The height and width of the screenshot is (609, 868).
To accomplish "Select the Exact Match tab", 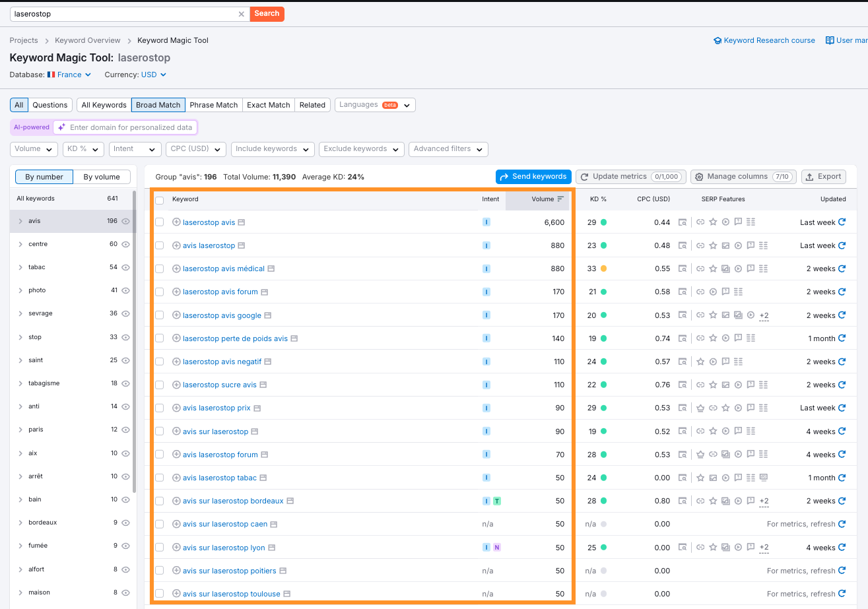I will 269,105.
